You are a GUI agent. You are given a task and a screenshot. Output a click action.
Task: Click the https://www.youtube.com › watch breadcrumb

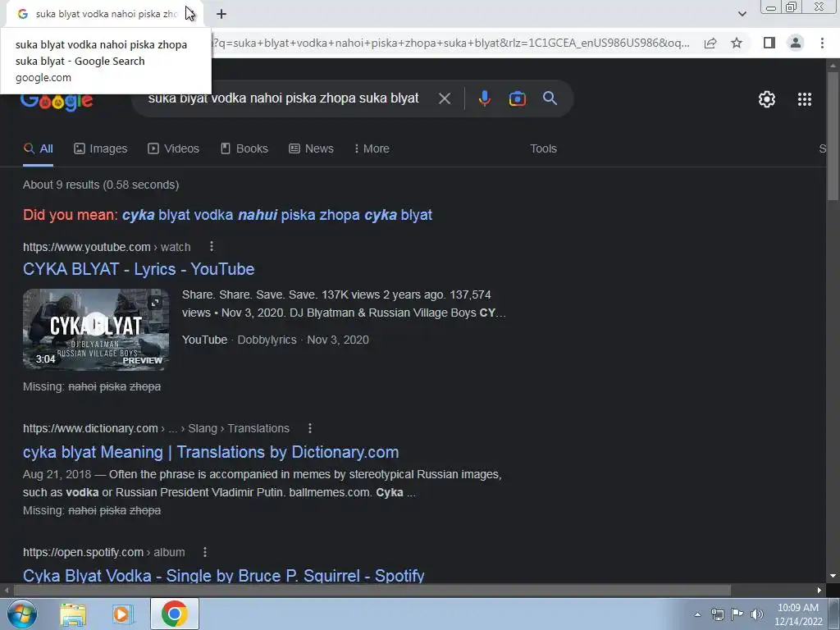point(107,247)
